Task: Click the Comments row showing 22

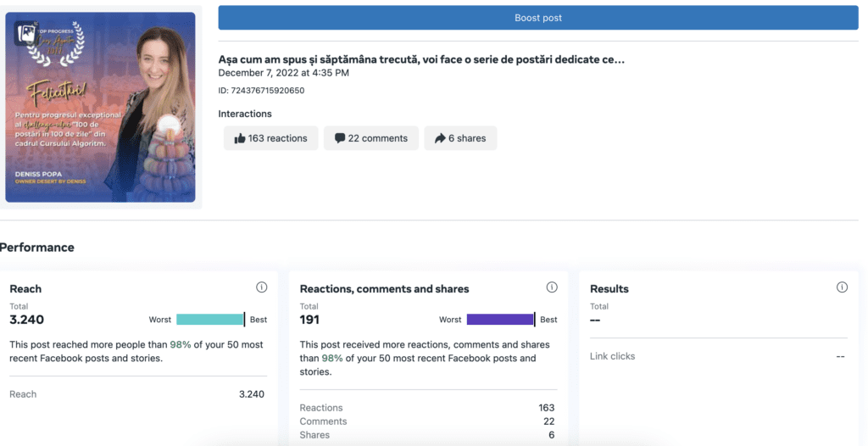Action: pos(427,421)
